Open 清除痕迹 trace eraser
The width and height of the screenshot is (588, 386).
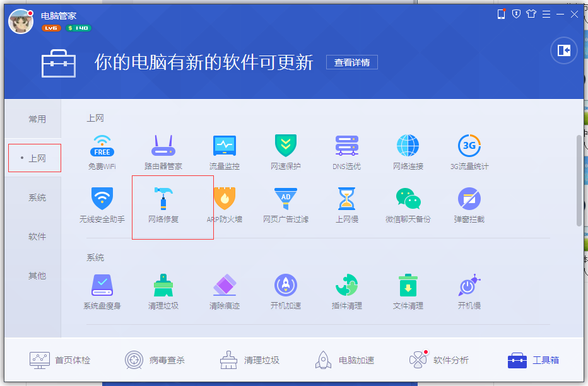[x=224, y=292]
